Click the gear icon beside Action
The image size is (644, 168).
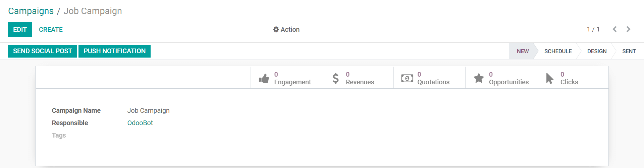point(276,29)
